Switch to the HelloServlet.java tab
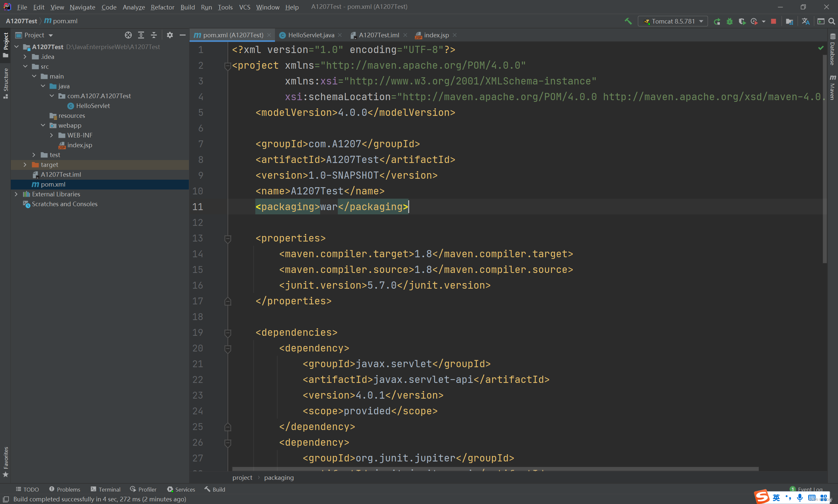This screenshot has width=838, height=504. coord(310,35)
